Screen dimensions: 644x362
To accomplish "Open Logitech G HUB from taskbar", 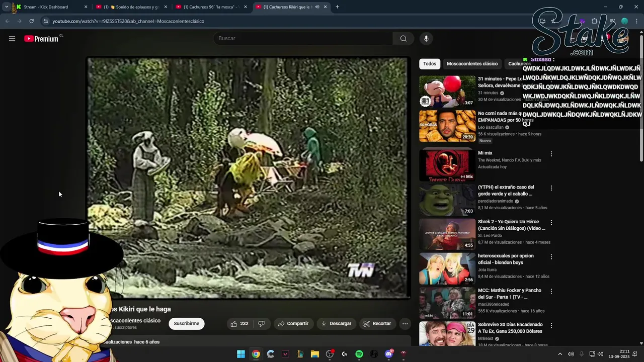I will 344,354.
